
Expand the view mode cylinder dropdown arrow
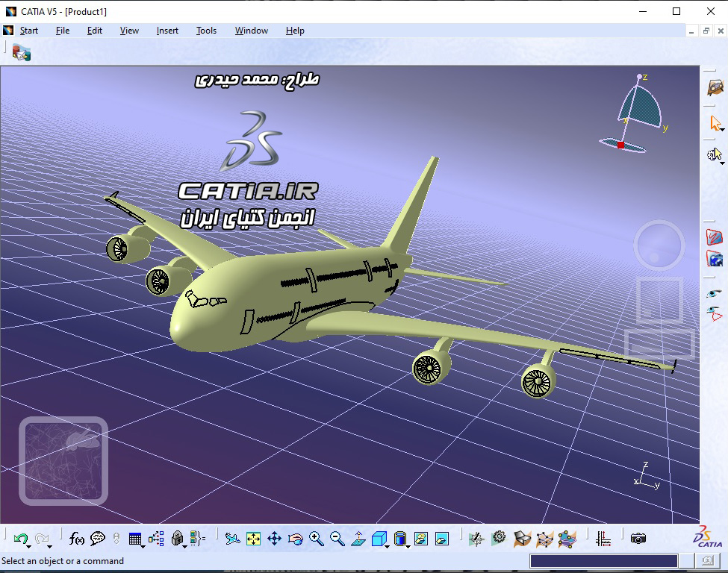pyautogui.click(x=408, y=547)
